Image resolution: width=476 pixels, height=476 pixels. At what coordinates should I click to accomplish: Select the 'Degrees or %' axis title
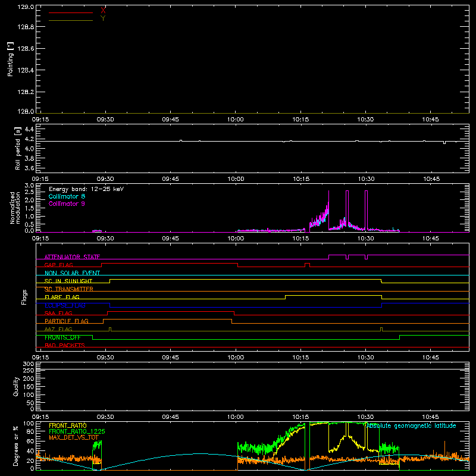point(15,446)
